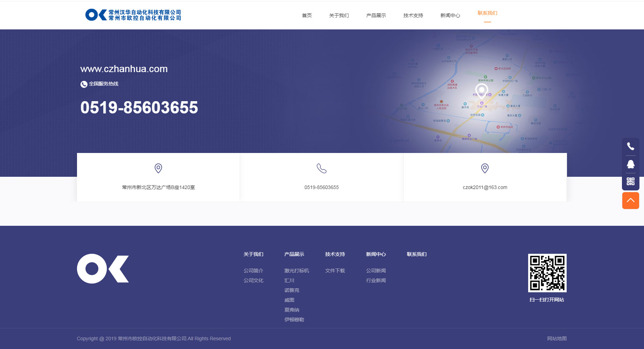The height and width of the screenshot is (349, 644).
Task: Click the website QR code image
Action: click(x=547, y=273)
